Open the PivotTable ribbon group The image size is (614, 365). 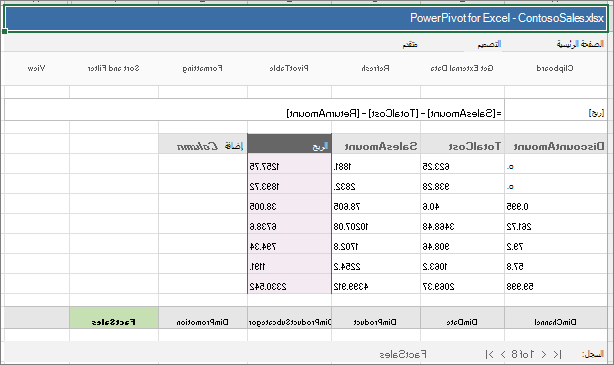tap(289, 68)
